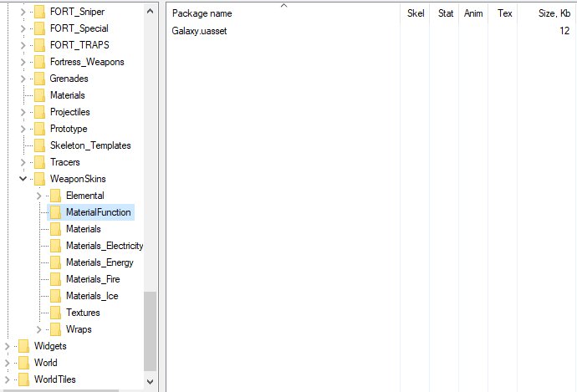The width and height of the screenshot is (577, 392).
Task: Click the Materials_Ice folder icon
Action: [x=55, y=297]
